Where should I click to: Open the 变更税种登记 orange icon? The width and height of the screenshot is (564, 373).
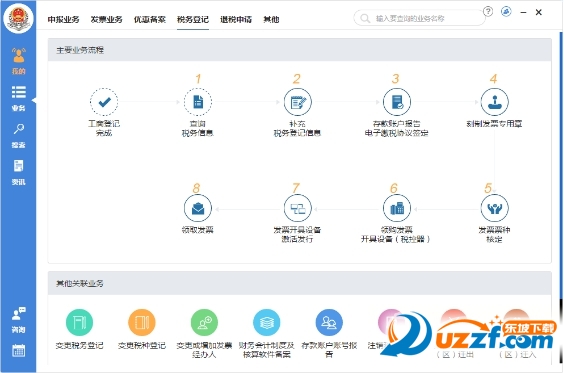tap(142, 322)
